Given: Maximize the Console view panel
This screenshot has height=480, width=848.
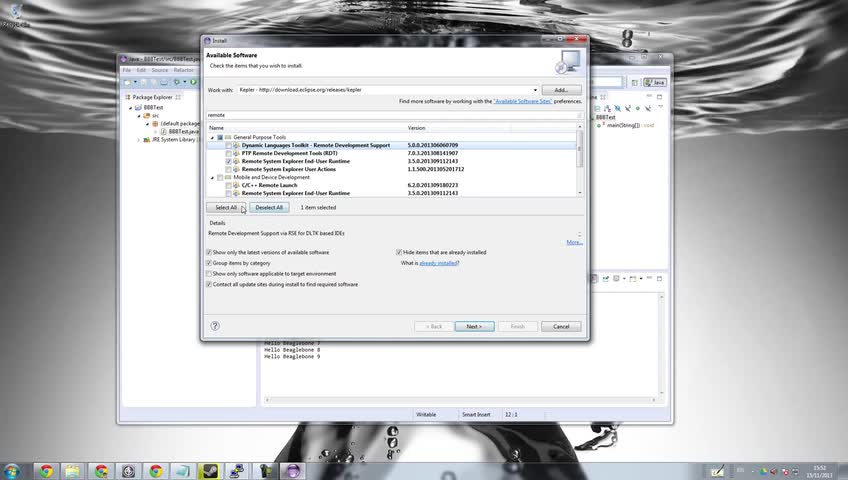Looking at the screenshot, I should (x=659, y=279).
